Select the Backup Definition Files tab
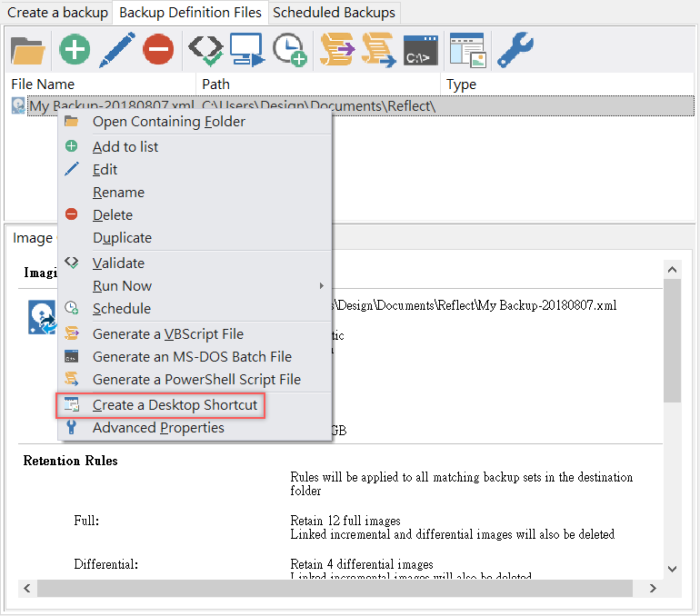 190,13
